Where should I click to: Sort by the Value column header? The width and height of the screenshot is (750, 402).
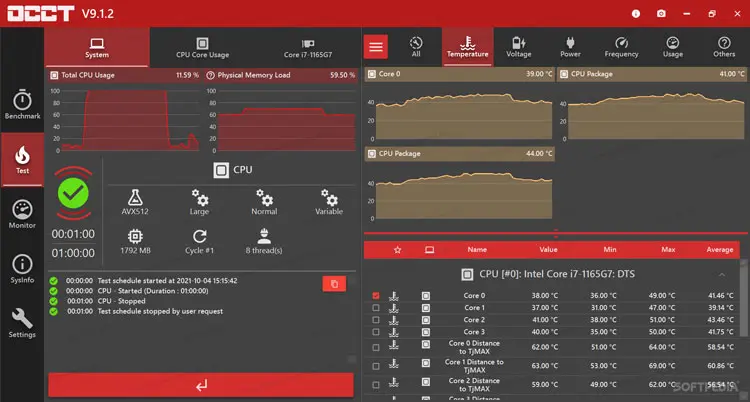[x=548, y=250]
